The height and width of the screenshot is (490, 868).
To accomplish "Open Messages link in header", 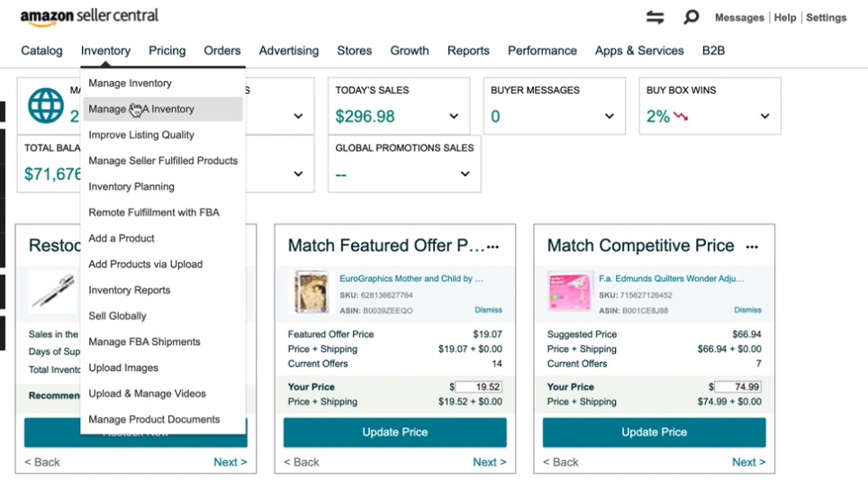I will click(x=739, y=18).
